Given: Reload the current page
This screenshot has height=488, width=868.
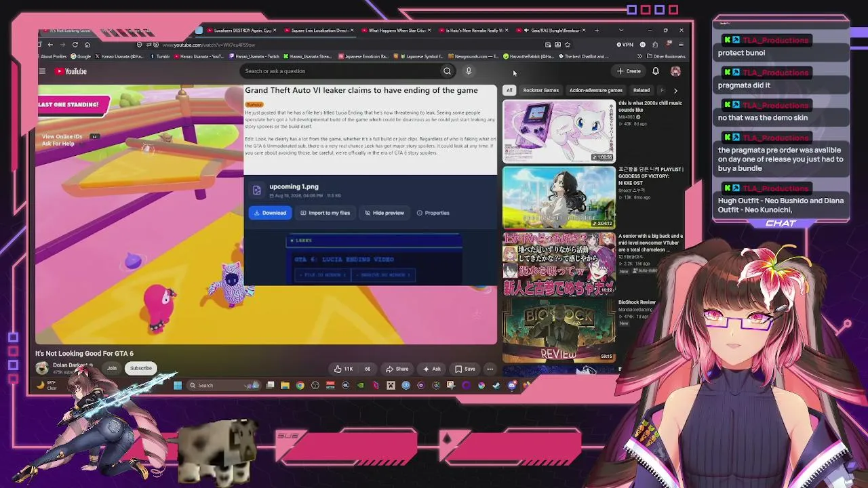Looking at the screenshot, I should (75, 45).
